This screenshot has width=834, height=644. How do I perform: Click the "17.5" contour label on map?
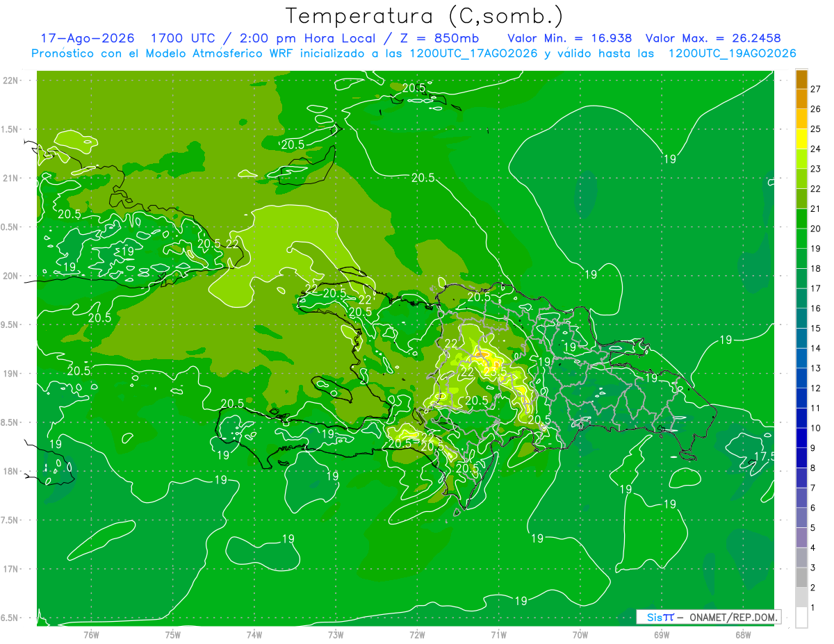[764, 456]
